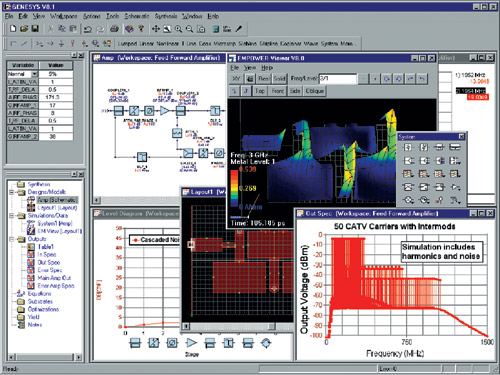Select the Error Amp Spec tree item
500x375 pixels.
(56, 286)
